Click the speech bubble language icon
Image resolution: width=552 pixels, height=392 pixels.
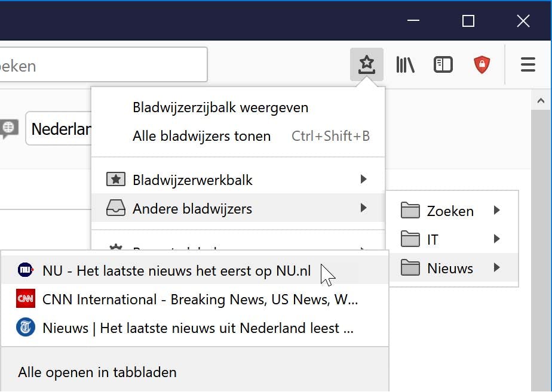[x=8, y=128]
